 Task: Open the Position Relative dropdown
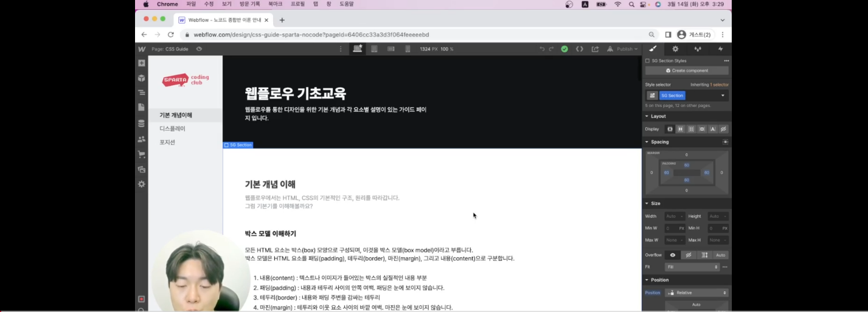(697, 293)
